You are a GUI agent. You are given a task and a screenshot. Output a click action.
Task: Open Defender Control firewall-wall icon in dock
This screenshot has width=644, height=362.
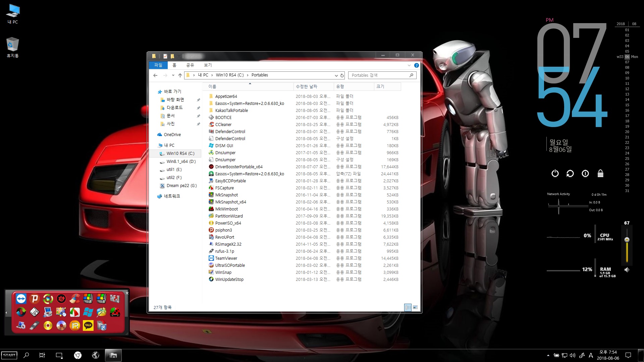[115, 299]
